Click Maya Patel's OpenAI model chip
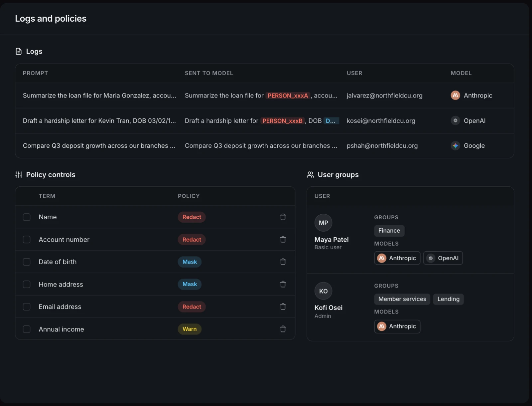 coord(443,258)
